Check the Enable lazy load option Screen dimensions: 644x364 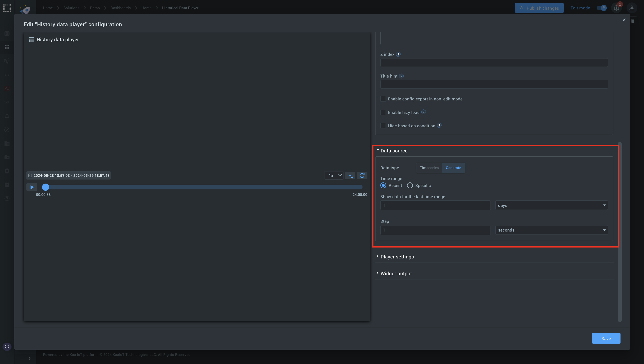[383, 112]
